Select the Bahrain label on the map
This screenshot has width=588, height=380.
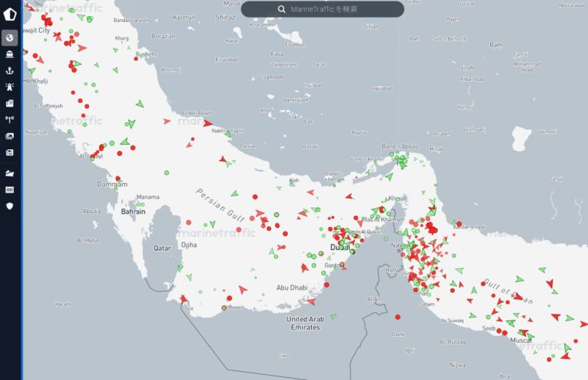pyautogui.click(x=133, y=212)
